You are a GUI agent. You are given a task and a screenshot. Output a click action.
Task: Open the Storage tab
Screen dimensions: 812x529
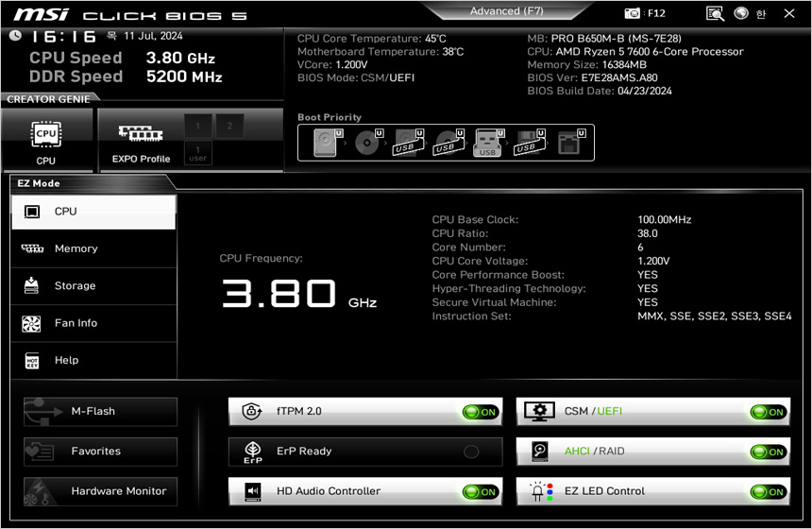pos(93,286)
